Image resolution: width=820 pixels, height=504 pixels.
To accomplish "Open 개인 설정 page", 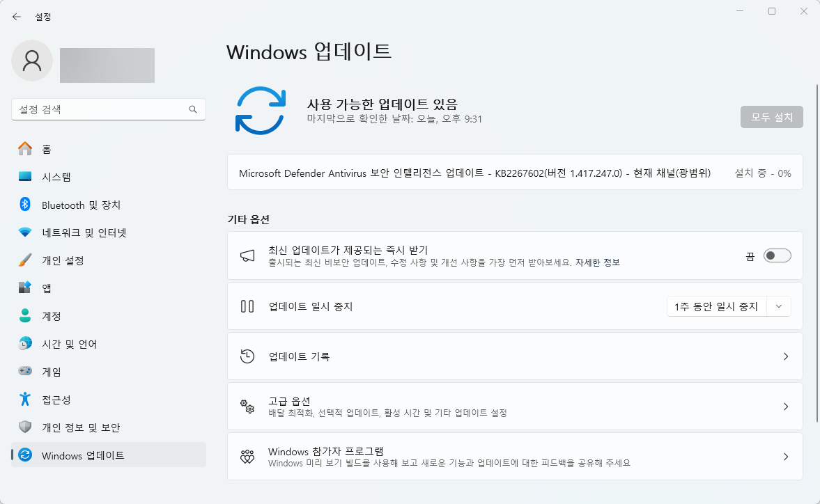I will click(109, 260).
